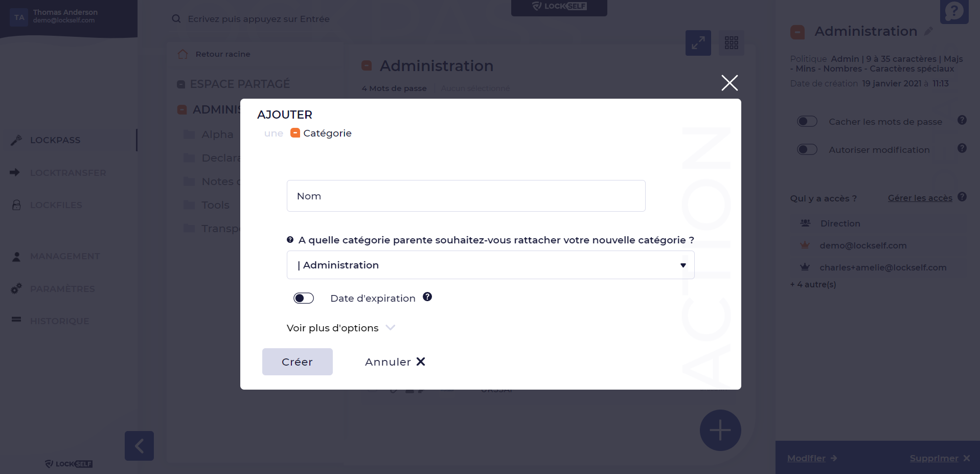The image size is (980, 474).
Task: Click the pencil icon next to Administration title
Action: 928,31
